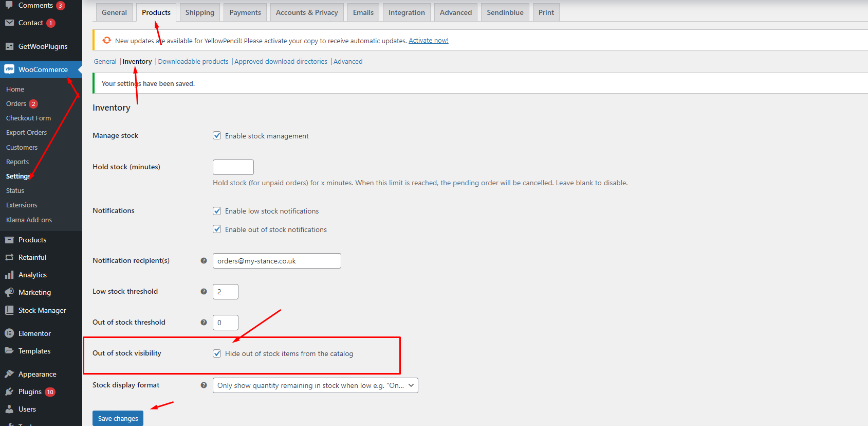Open the Advanced settings tab
Screen dimensions: 868x426
point(456,12)
